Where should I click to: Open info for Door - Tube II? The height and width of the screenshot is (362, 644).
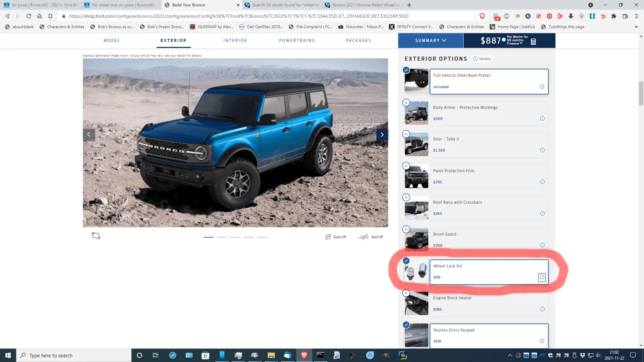[542, 150]
